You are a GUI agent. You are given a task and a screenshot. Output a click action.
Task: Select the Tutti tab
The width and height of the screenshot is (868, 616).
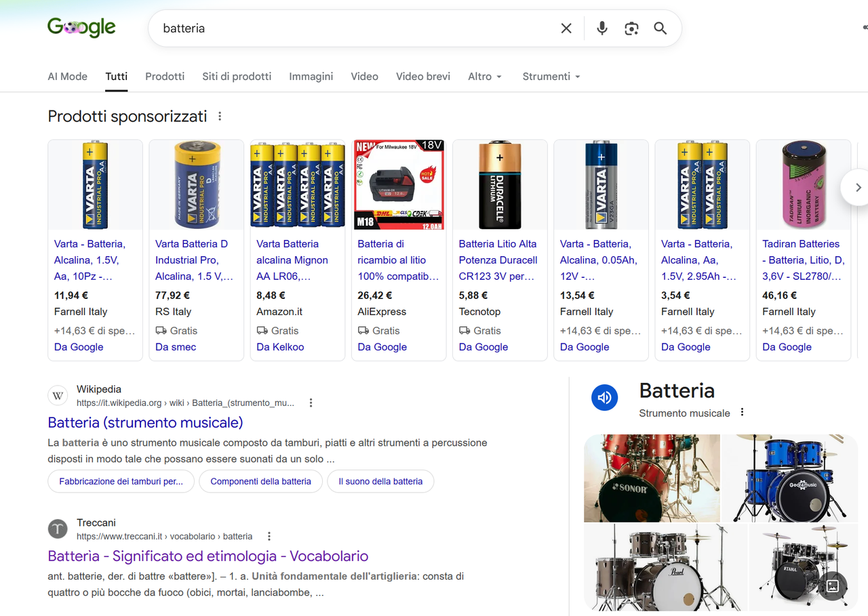pyautogui.click(x=116, y=77)
